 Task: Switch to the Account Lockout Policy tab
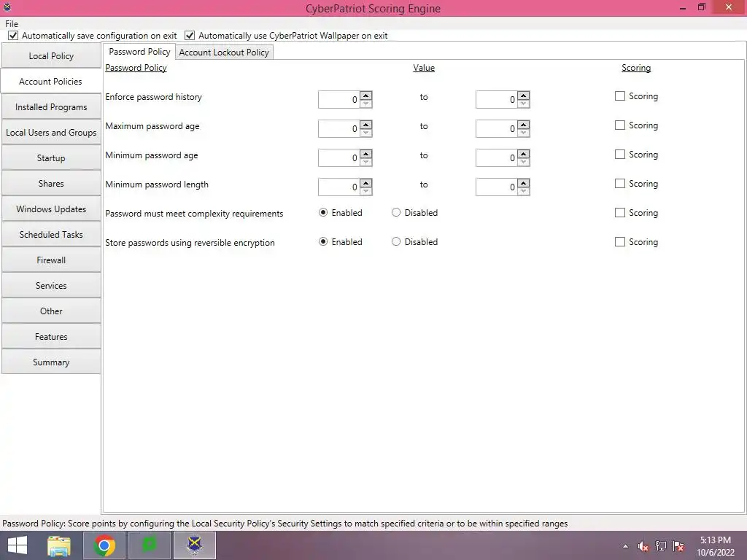(224, 52)
